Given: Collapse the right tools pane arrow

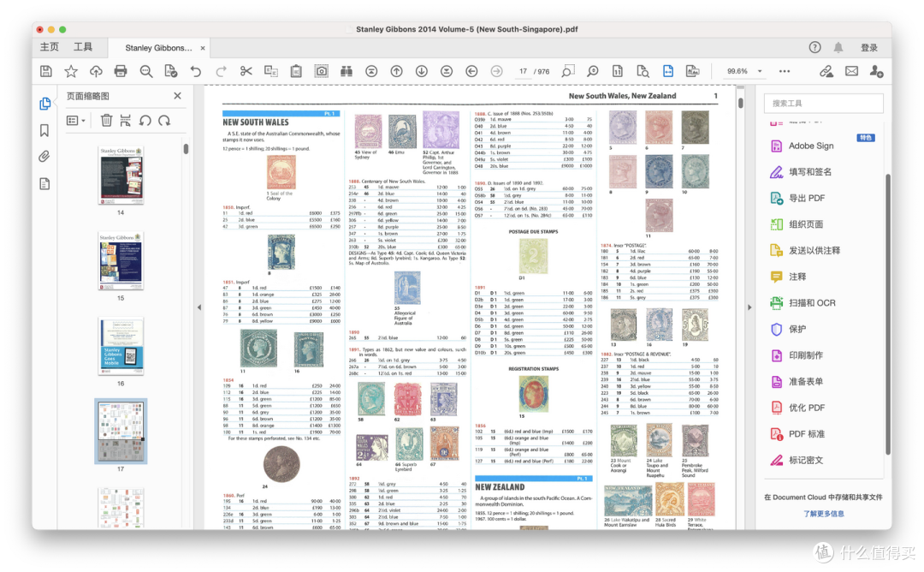Looking at the screenshot, I should pyautogui.click(x=749, y=307).
